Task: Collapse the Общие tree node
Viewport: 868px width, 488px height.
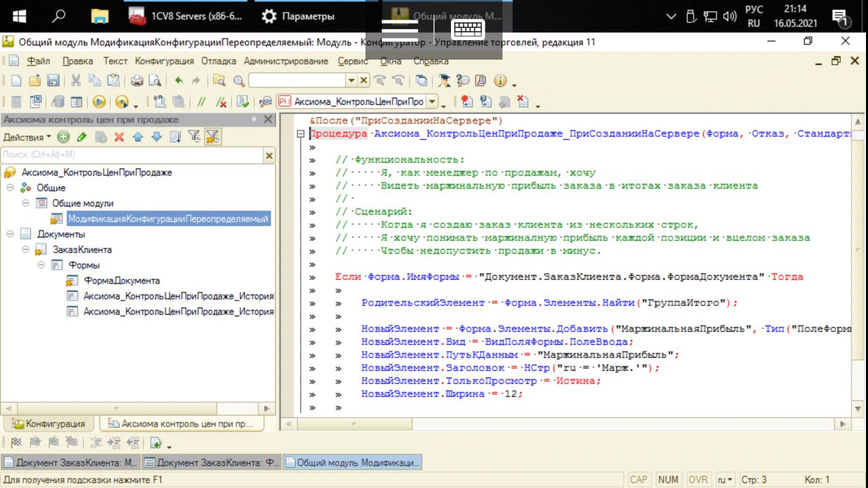Action: pyautogui.click(x=11, y=188)
